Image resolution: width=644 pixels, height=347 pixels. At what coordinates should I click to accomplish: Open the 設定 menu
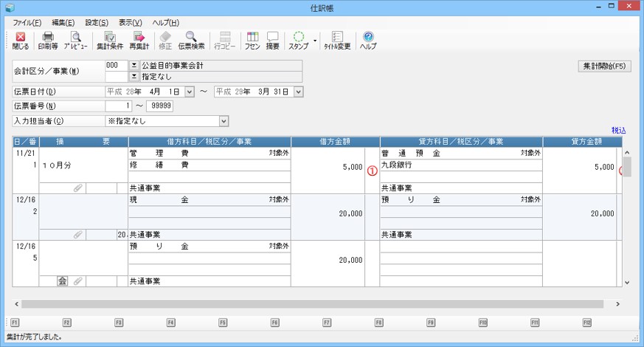pyautogui.click(x=96, y=23)
